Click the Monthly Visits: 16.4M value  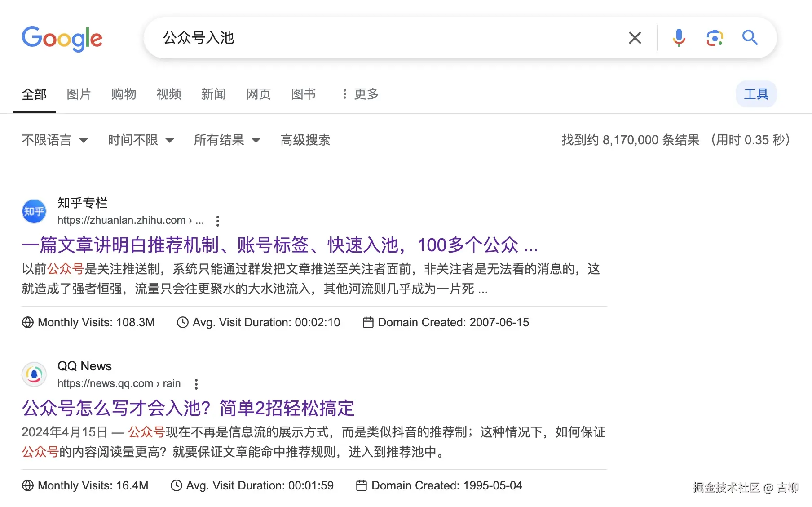click(x=93, y=485)
